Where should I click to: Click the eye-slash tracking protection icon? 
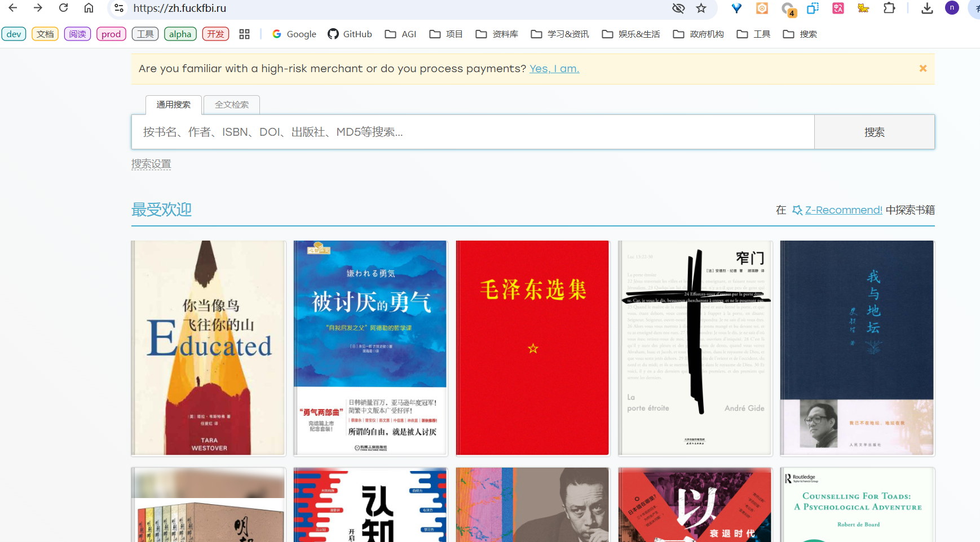pyautogui.click(x=678, y=8)
